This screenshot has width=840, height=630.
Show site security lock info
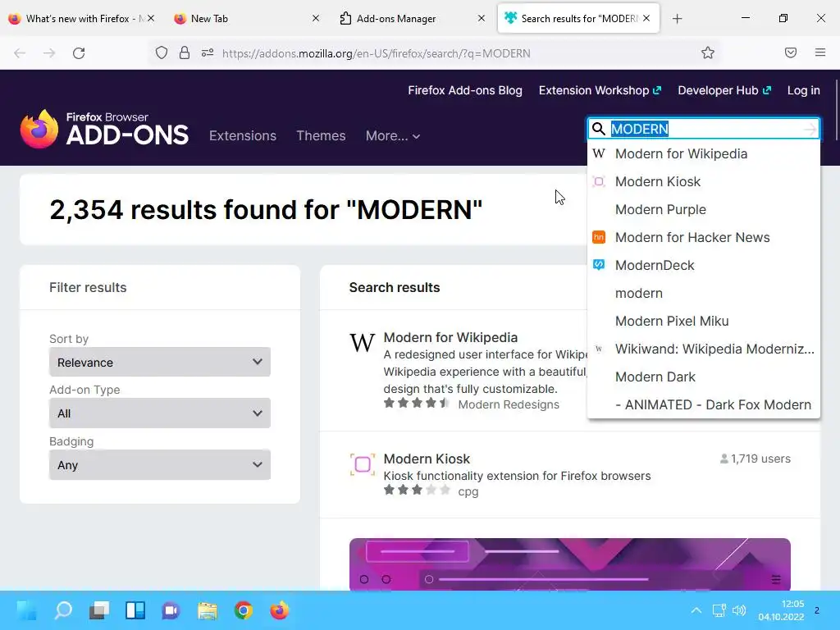pyautogui.click(x=185, y=52)
